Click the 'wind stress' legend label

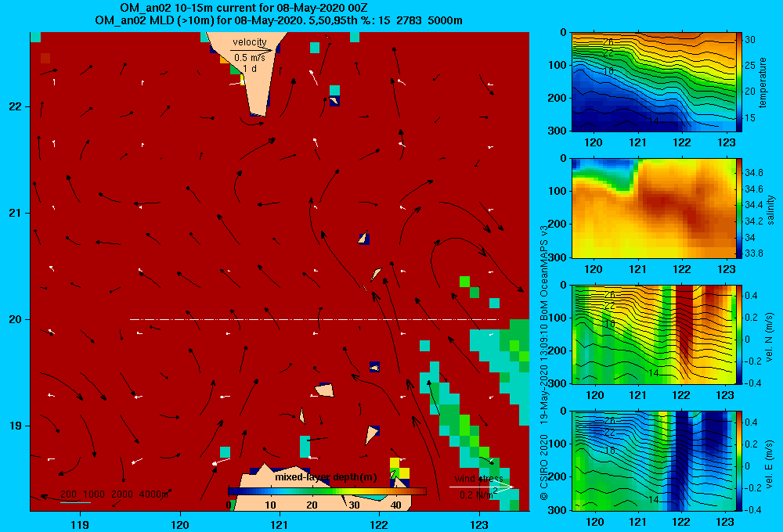pyautogui.click(x=478, y=479)
